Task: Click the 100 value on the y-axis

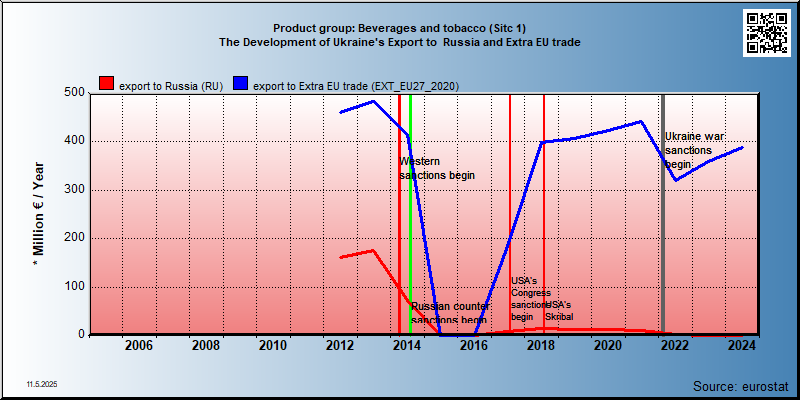Action: pos(74,287)
